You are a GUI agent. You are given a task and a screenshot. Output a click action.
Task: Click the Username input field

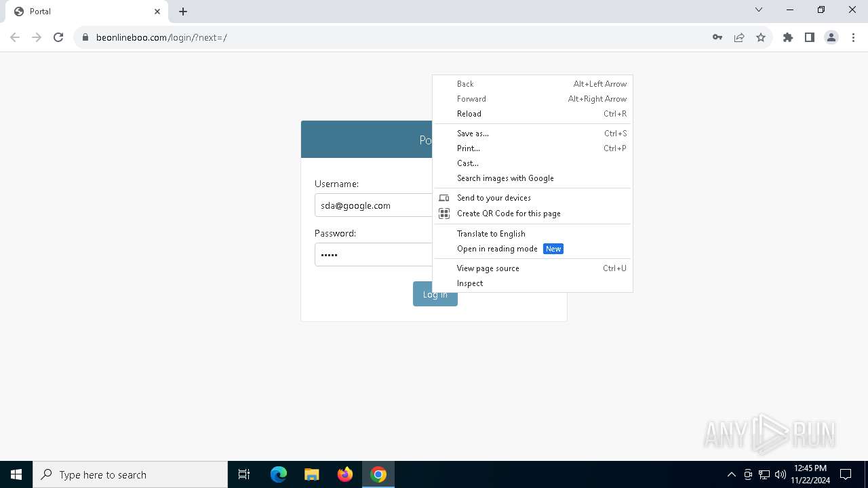point(374,205)
